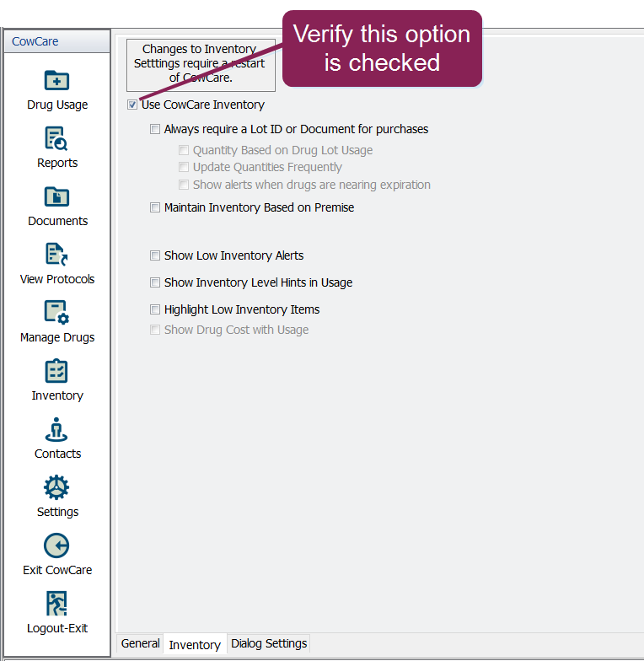Open the Drug Usage sidebar icon
Image resolution: width=644 pixels, height=661 pixels.
point(56,81)
